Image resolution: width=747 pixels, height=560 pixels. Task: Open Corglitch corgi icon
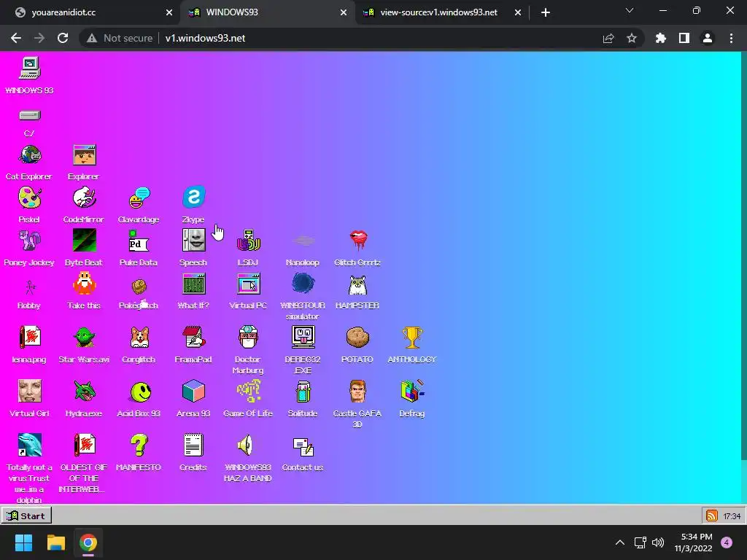coord(139,337)
